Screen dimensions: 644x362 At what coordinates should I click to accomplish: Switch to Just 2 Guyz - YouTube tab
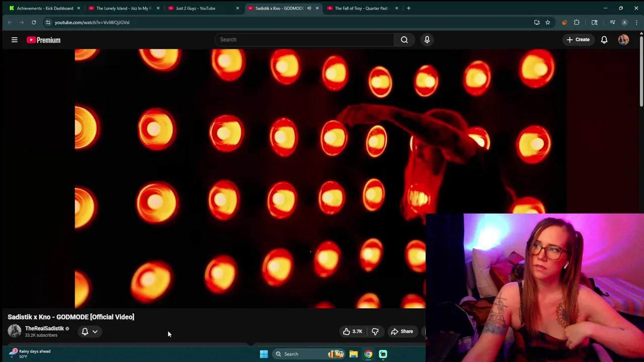203,8
